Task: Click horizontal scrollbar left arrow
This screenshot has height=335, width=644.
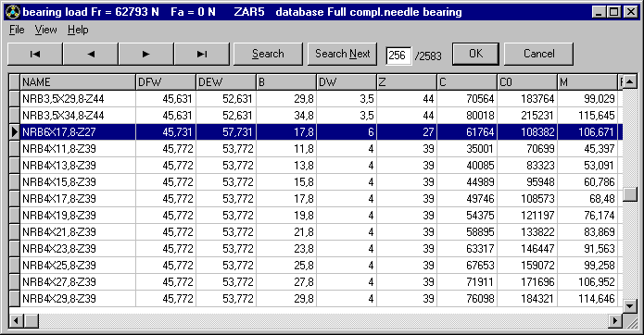Action: [16, 320]
